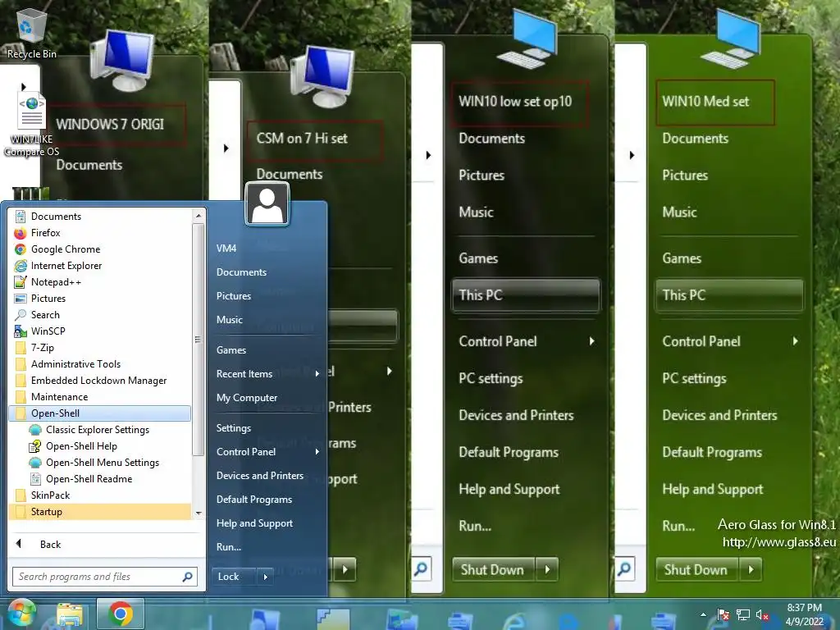Click the programs list scroll down arrow
Screen dimensions: 840x630
[199, 514]
